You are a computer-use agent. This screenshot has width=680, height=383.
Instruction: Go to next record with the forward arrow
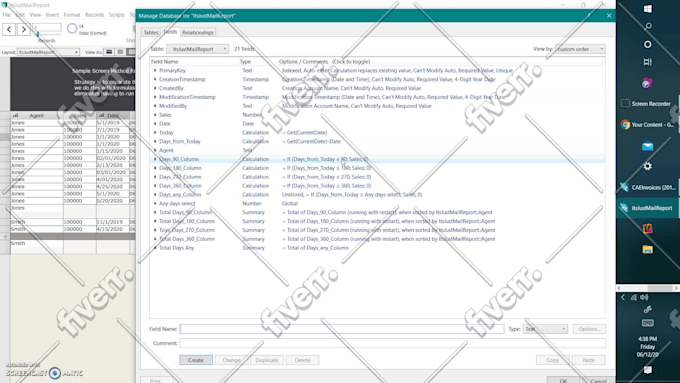point(24,29)
